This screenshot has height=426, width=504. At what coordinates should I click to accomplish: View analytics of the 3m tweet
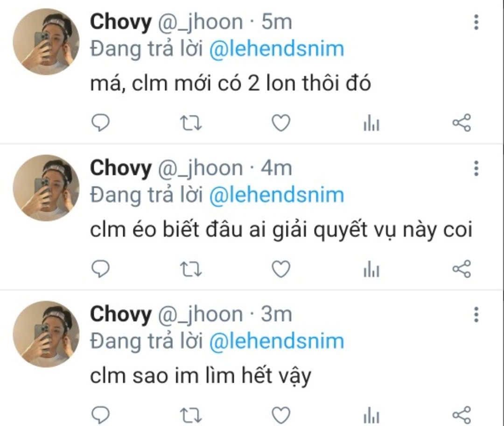point(371,415)
